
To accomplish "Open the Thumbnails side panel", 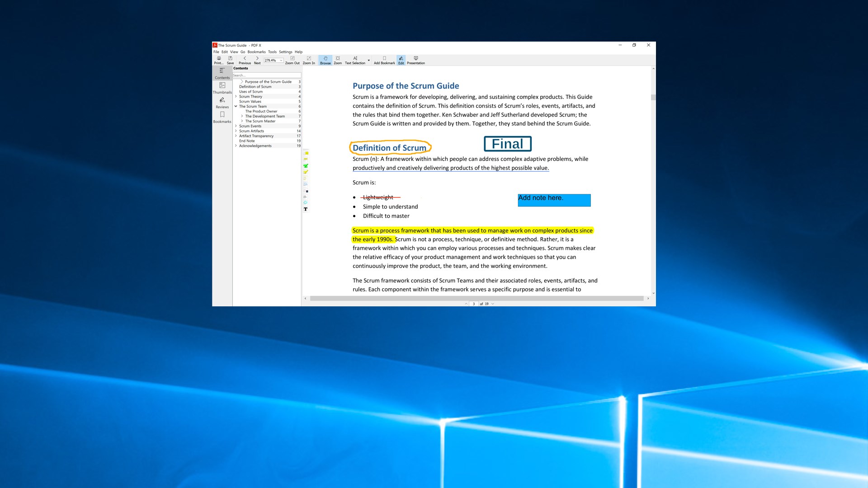I will click(x=222, y=88).
